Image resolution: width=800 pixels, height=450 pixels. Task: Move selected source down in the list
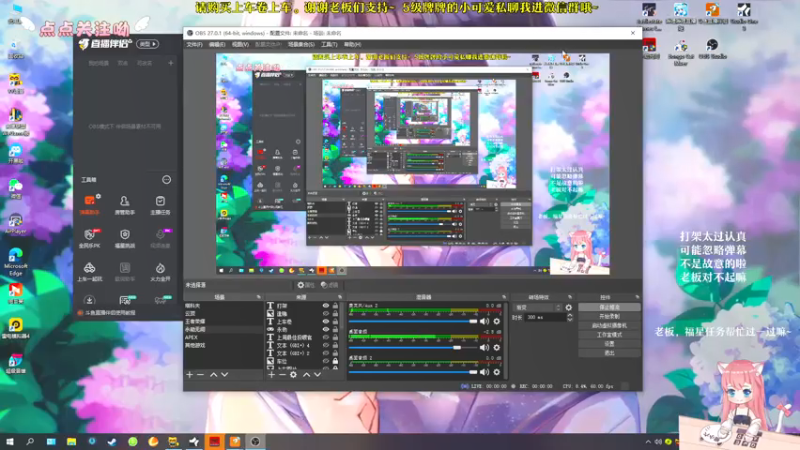317,375
